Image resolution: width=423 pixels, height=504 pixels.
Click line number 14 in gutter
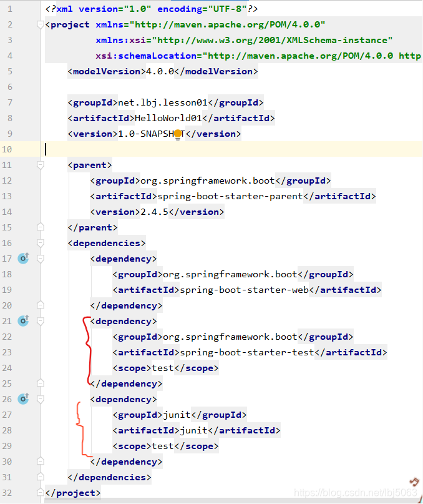click(7, 212)
